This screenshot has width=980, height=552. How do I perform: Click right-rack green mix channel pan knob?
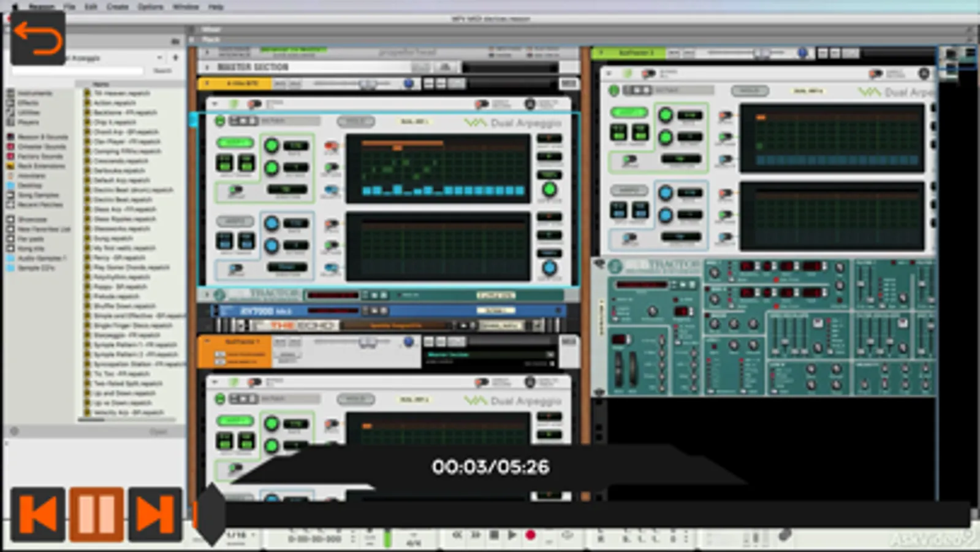pos(802,53)
